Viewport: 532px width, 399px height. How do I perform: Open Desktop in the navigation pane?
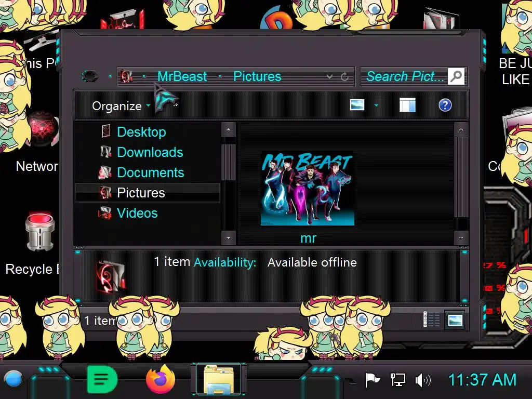tap(141, 131)
